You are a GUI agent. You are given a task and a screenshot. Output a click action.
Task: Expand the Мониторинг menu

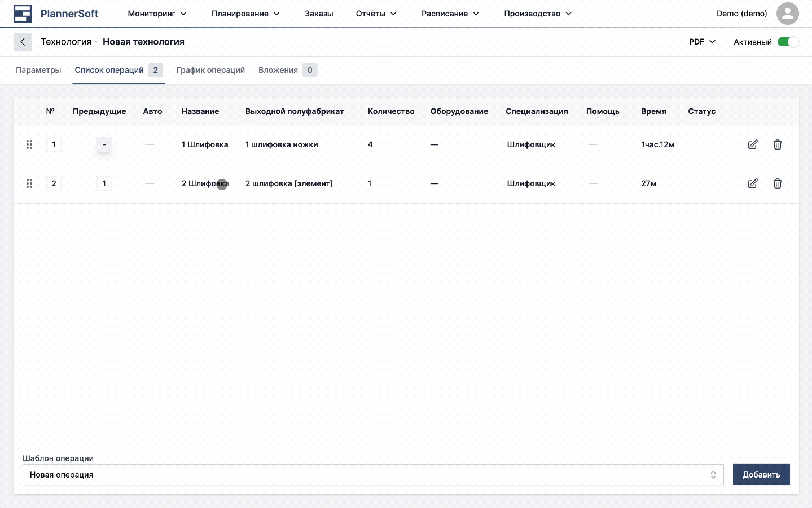[157, 14]
